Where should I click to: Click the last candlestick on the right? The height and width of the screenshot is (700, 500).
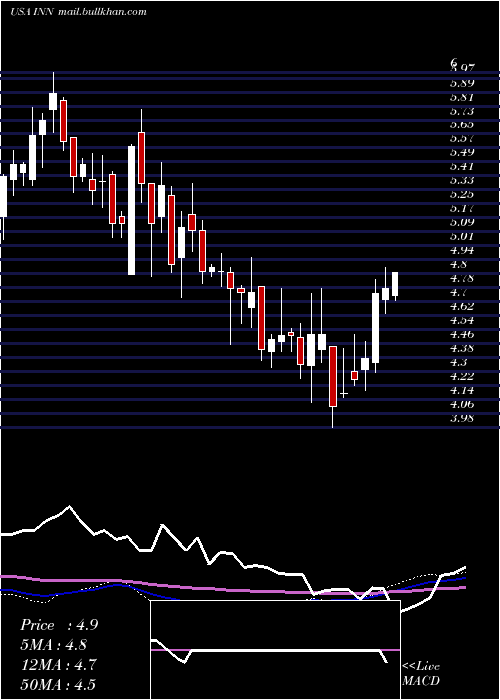pos(395,284)
